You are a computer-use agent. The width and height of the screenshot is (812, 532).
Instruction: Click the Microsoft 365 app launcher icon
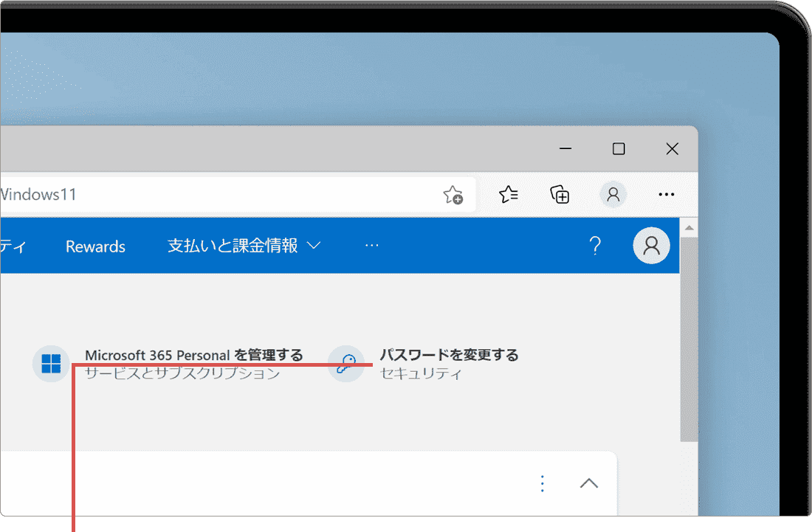(x=50, y=363)
